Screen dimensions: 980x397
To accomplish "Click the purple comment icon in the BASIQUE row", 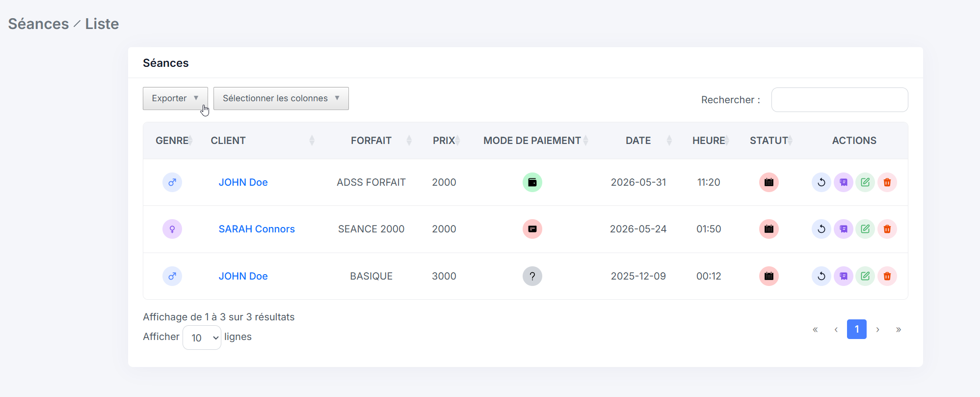I will (843, 276).
